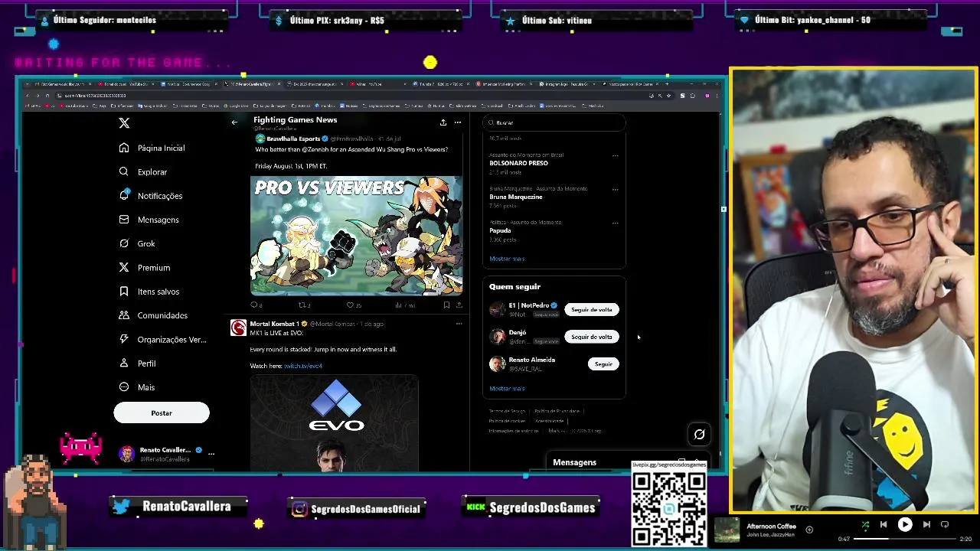Open Mortal Kombat 1 profile avatar
Screen dimensions: 980x551
(239, 328)
